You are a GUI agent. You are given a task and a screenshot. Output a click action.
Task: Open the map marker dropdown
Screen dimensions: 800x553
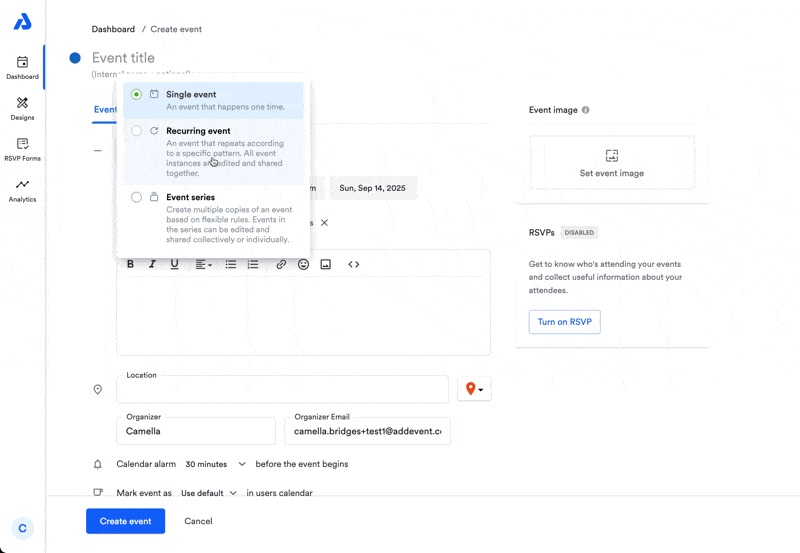point(474,389)
